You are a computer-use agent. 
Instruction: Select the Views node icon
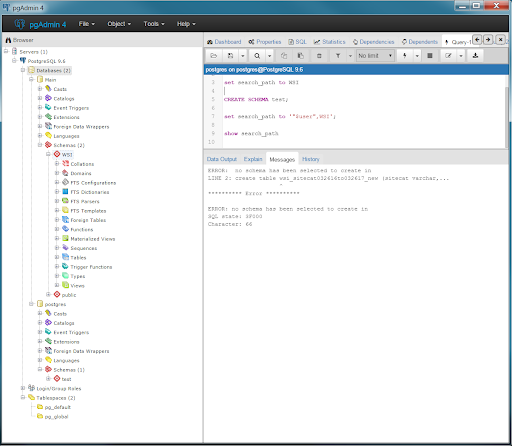tap(66, 285)
